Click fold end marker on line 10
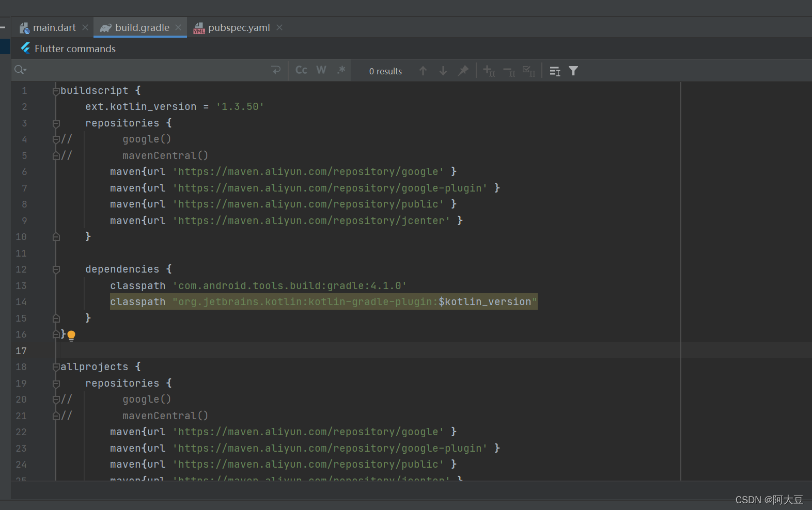 [56, 237]
